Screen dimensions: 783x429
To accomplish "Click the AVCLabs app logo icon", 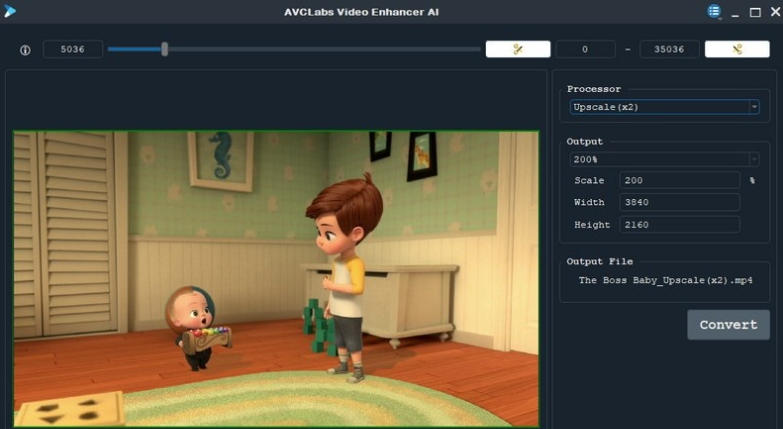I will coord(9,11).
